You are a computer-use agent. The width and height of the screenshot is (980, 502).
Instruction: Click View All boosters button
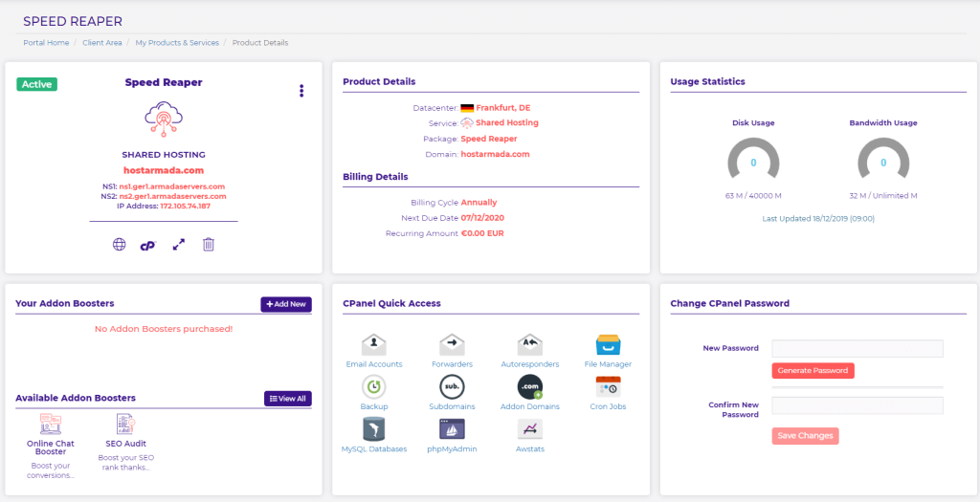[x=287, y=399]
